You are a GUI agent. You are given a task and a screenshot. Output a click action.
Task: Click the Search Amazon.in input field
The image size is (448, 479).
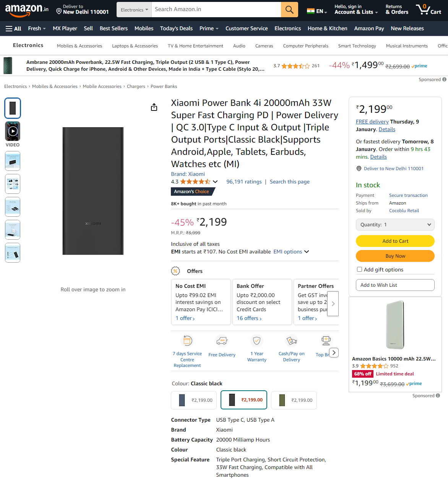[216, 10]
